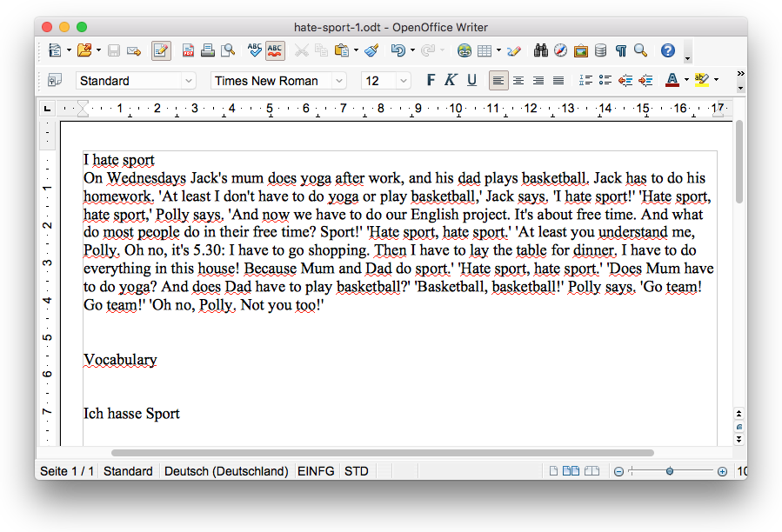The width and height of the screenshot is (782, 532).
Task: Select side-by-side page view icon
Action: coord(571,470)
